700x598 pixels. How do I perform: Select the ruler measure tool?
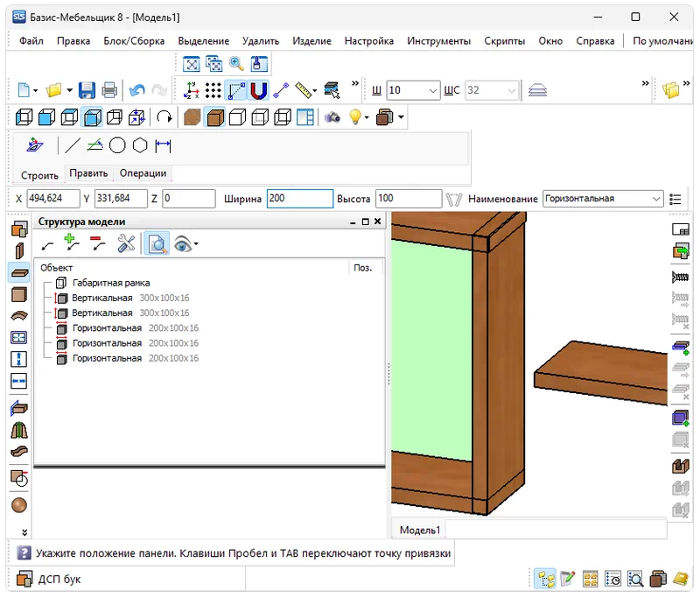[x=304, y=90]
